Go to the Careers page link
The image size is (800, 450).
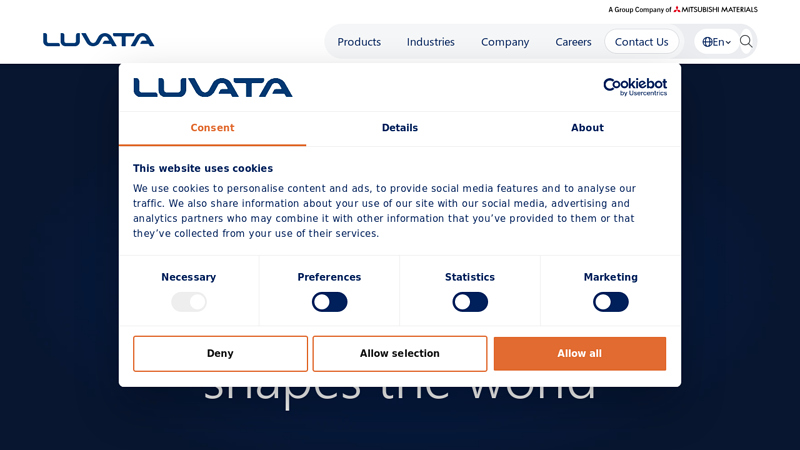[573, 42]
